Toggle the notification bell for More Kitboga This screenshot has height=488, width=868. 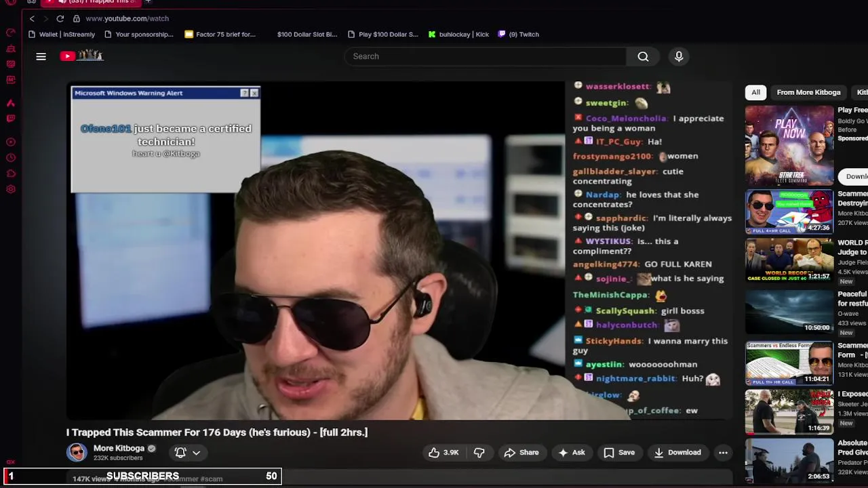point(180,453)
